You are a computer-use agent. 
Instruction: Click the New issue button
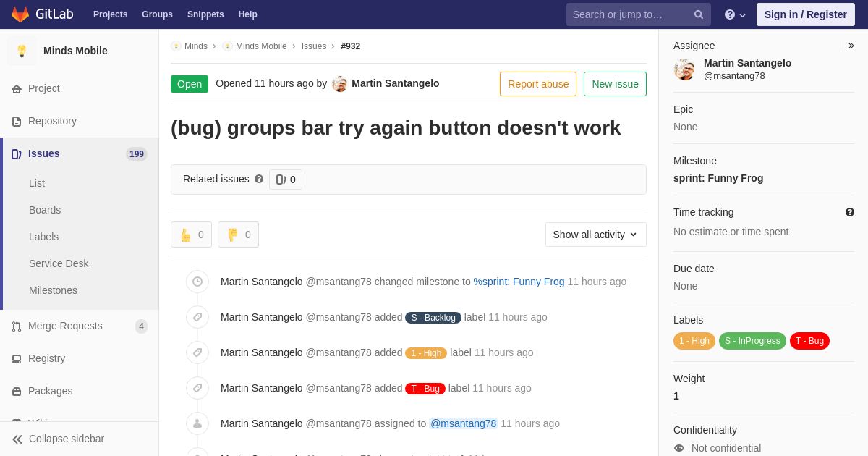(x=615, y=84)
